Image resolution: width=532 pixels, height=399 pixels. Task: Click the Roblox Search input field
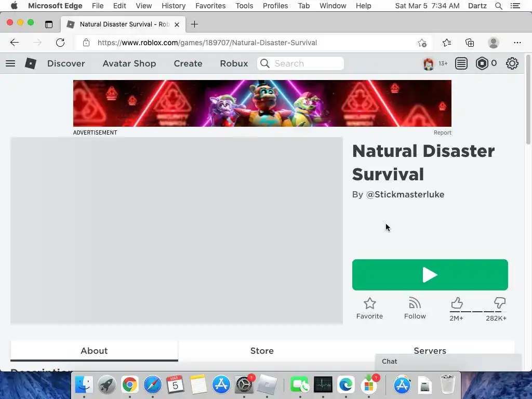301,63
